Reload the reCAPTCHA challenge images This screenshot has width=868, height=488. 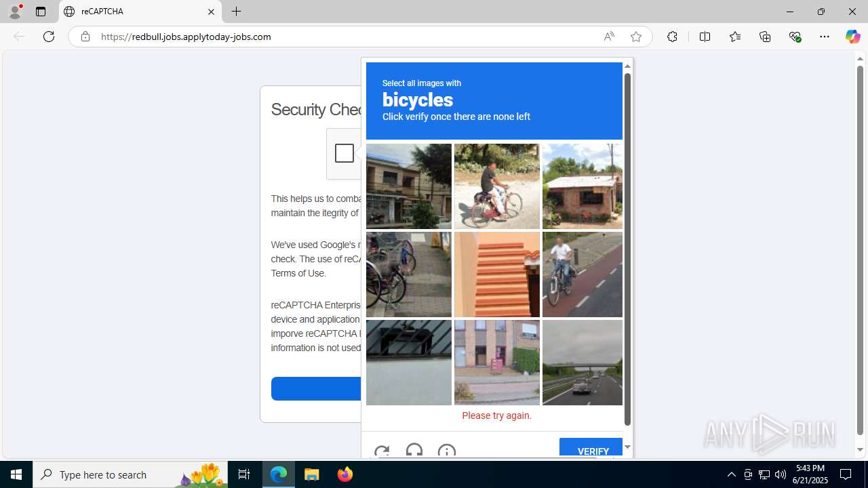coord(382,451)
